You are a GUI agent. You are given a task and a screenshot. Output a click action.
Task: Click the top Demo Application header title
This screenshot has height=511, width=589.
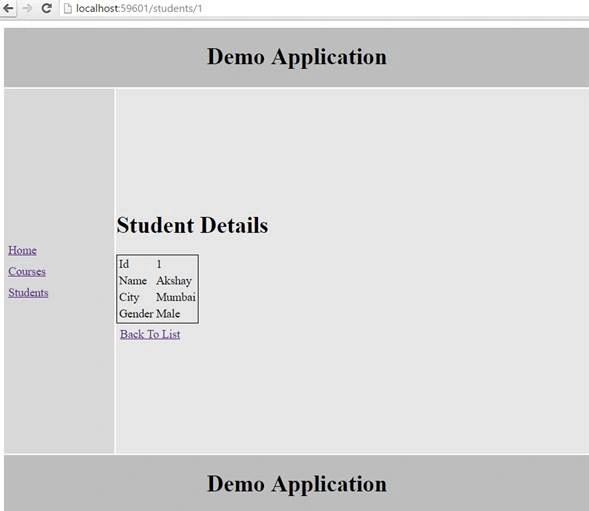tap(297, 57)
